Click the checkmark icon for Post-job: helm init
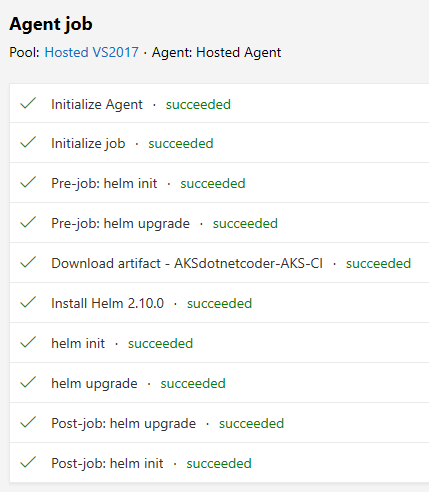The width and height of the screenshot is (429, 492). click(x=28, y=462)
